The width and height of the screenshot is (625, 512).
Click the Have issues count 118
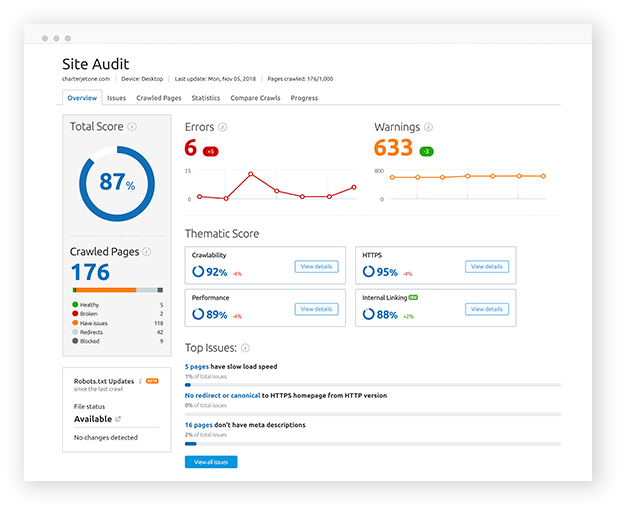[159, 323]
